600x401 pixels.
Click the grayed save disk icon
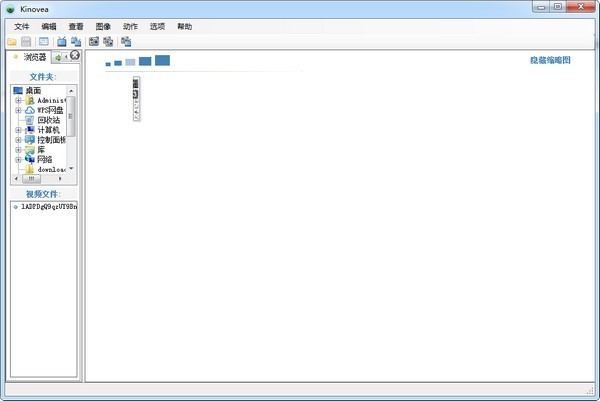point(26,42)
